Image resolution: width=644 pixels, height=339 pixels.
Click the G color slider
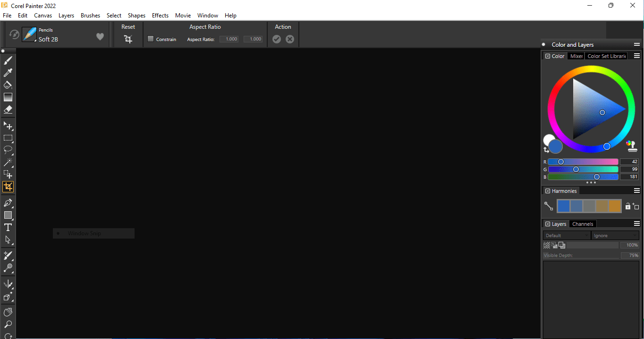(583, 169)
